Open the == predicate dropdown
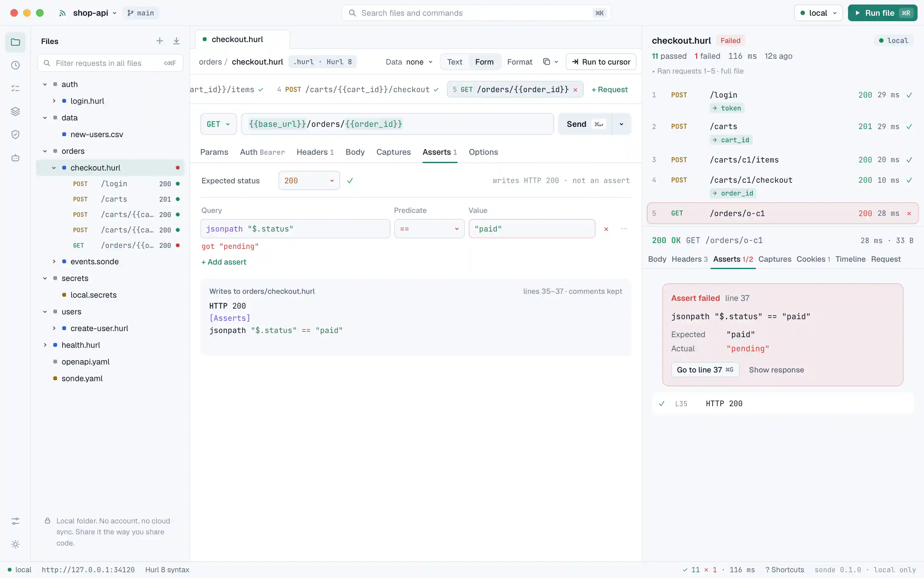 (x=429, y=229)
